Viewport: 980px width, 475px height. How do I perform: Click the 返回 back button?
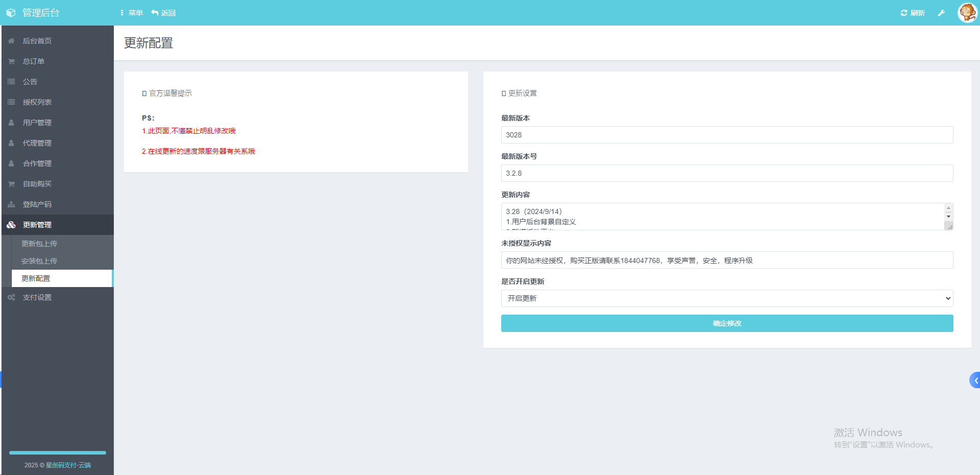[163, 13]
